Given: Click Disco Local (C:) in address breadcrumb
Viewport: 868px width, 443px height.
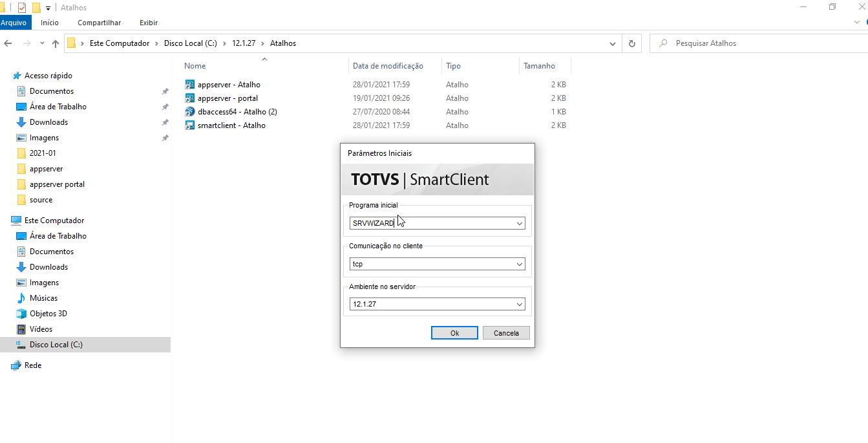Looking at the screenshot, I should point(191,43).
